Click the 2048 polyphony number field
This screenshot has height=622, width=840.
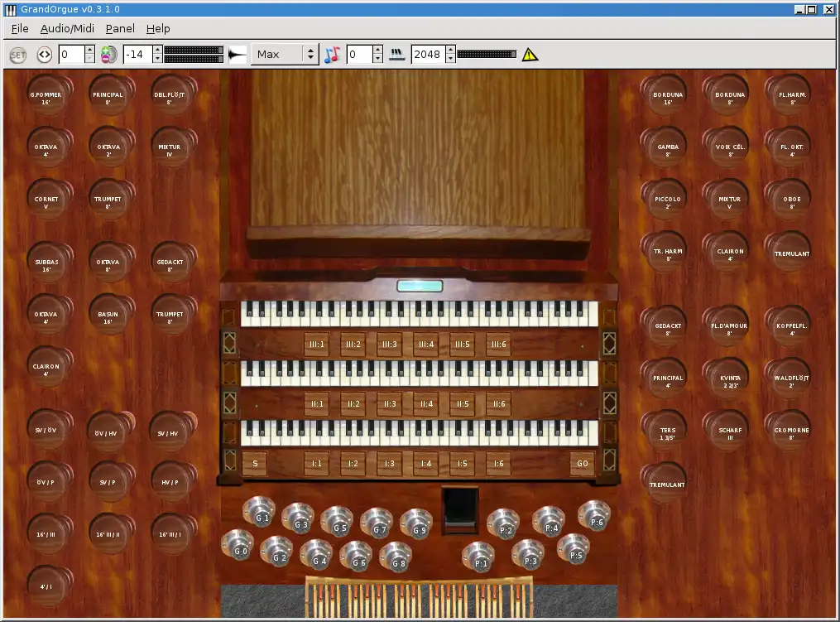(428, 55)
